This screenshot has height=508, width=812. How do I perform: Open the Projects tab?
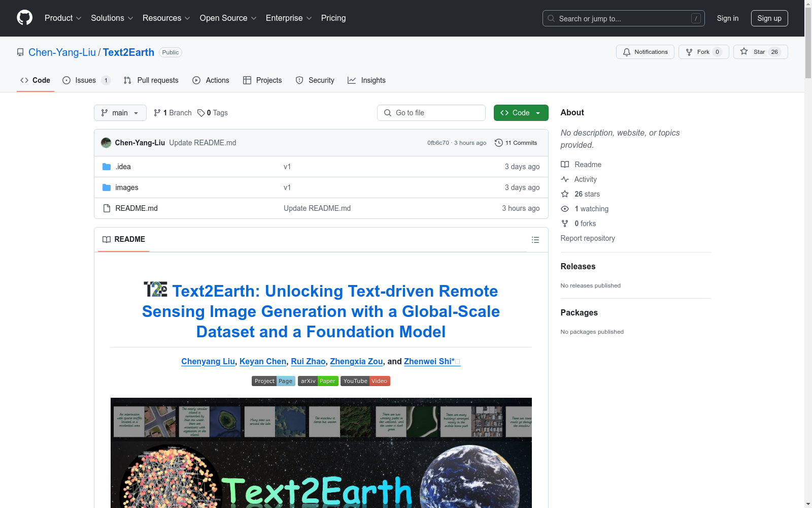(262, 80)
